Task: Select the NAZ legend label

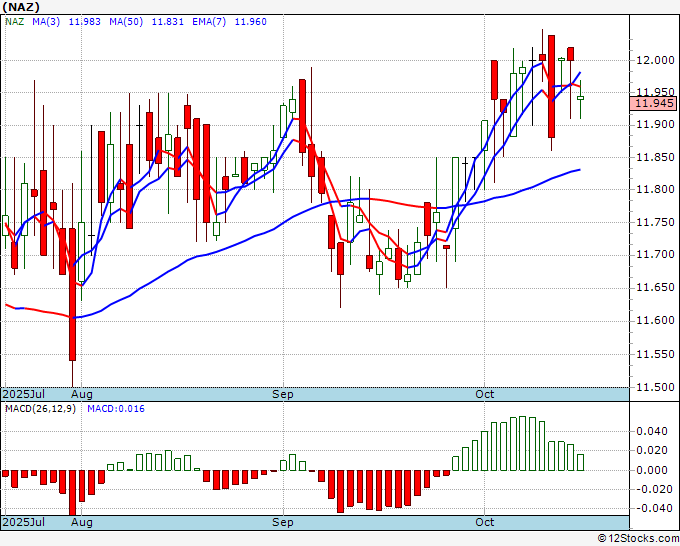Action: [14, 22]
